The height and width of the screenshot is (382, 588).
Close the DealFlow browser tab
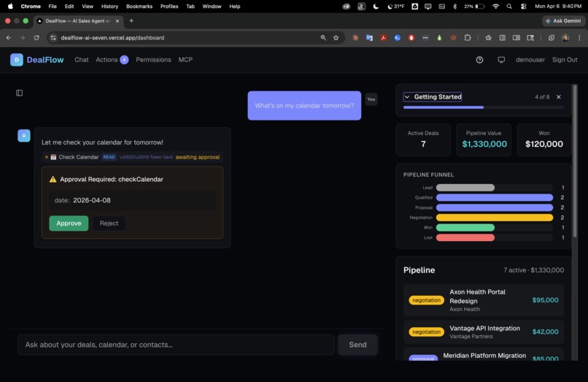point(117,21)
